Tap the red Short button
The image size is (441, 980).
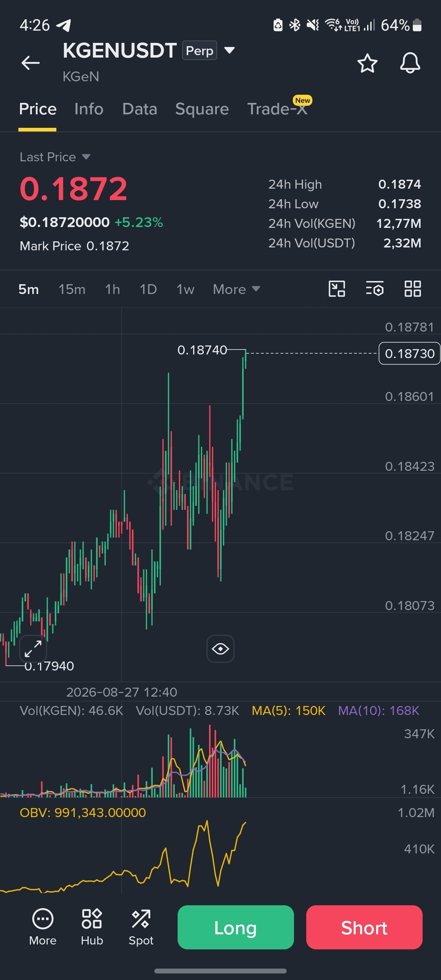coord(364,927)
